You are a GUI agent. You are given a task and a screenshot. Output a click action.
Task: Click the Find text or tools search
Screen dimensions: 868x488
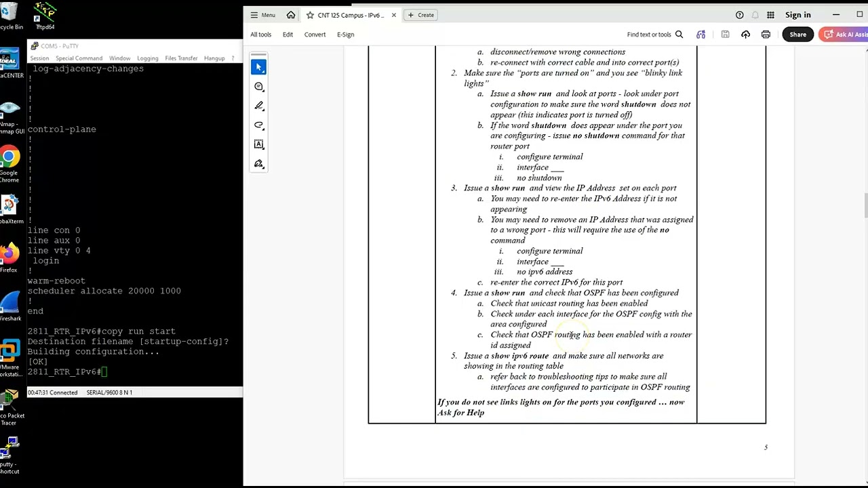click(655, 35)
